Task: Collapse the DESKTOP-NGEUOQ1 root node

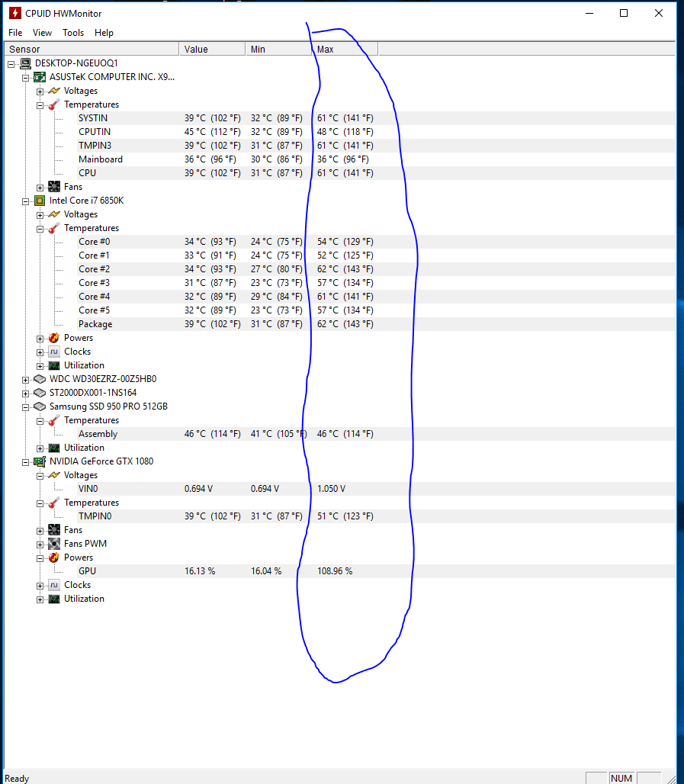Action: (x=11, y=64)
